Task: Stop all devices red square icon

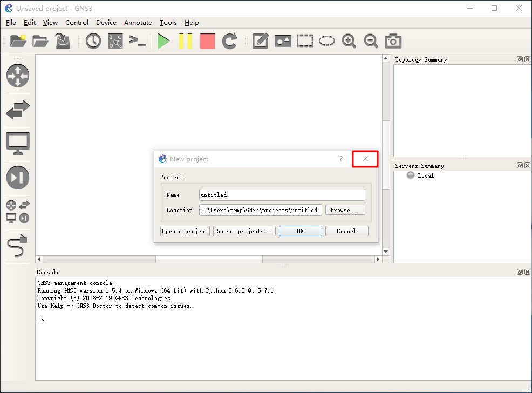Action: 208,40
